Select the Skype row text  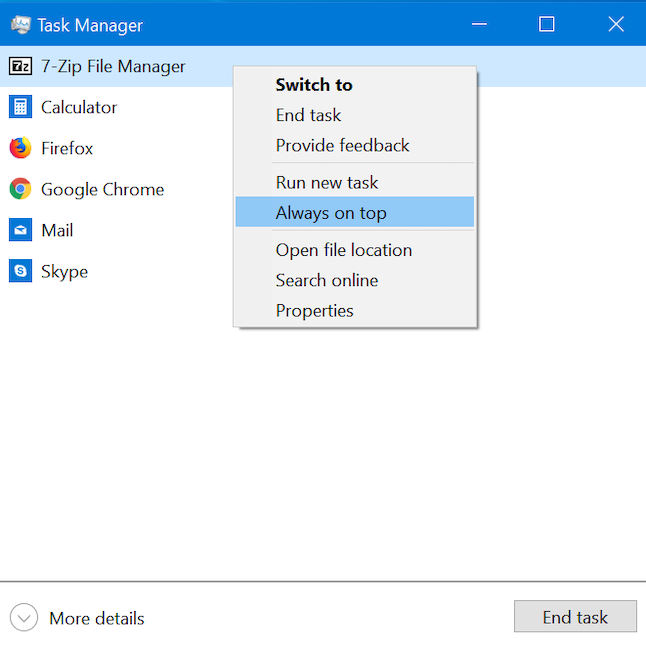(x=64, y=272)
